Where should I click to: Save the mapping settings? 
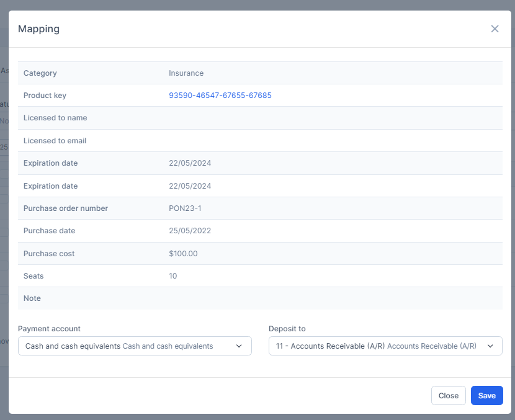(x=486, y=396)
